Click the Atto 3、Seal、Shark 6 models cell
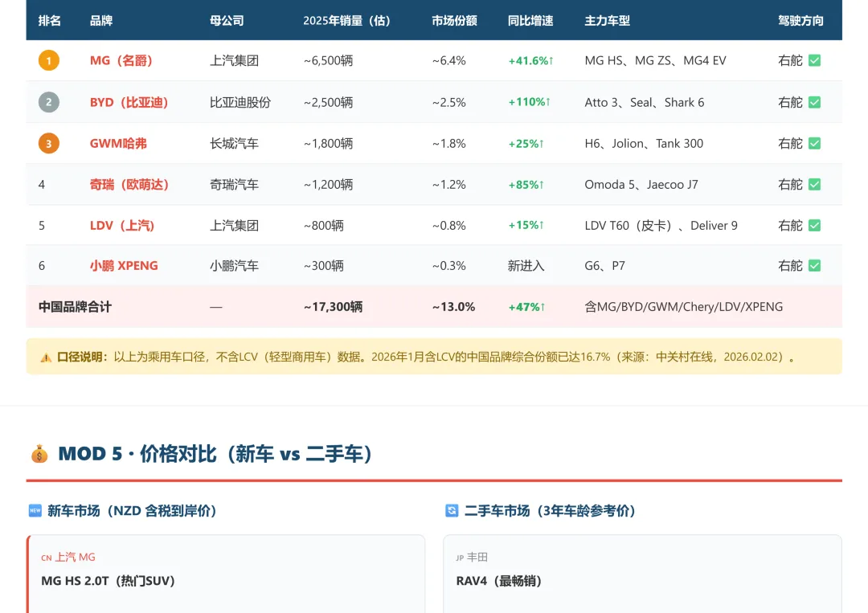868x613 pixels. (645, 102)
